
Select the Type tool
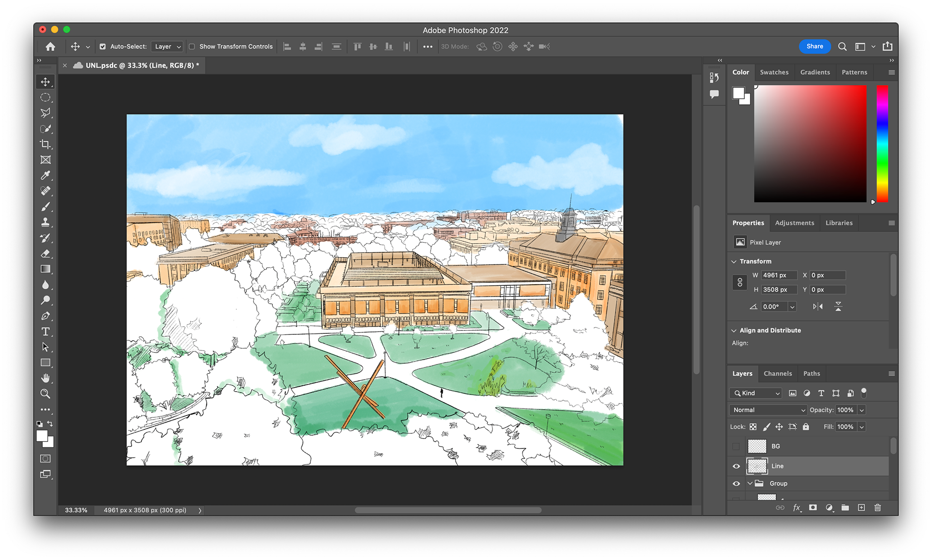pos(46,331)
